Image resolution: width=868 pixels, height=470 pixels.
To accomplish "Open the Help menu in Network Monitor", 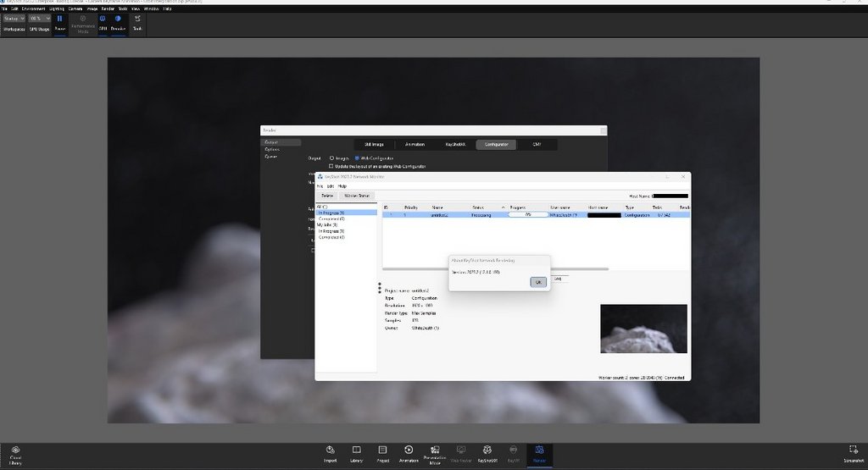I will coord(342,186).
